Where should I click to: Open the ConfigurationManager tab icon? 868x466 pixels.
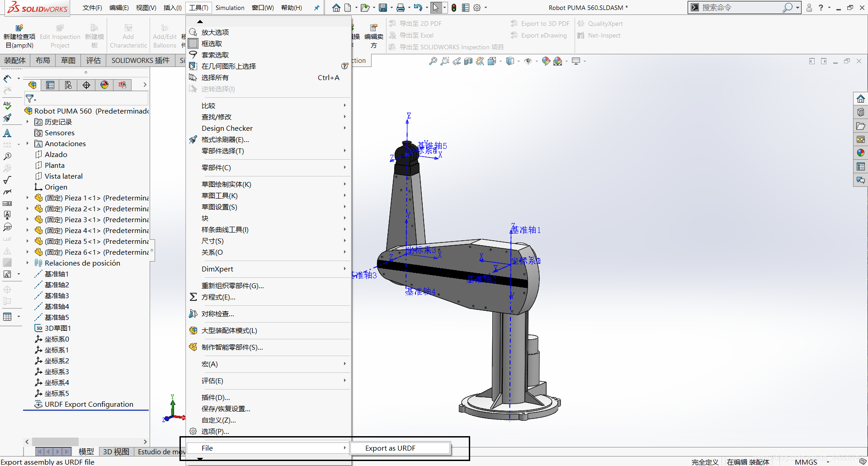pos(68,85)
